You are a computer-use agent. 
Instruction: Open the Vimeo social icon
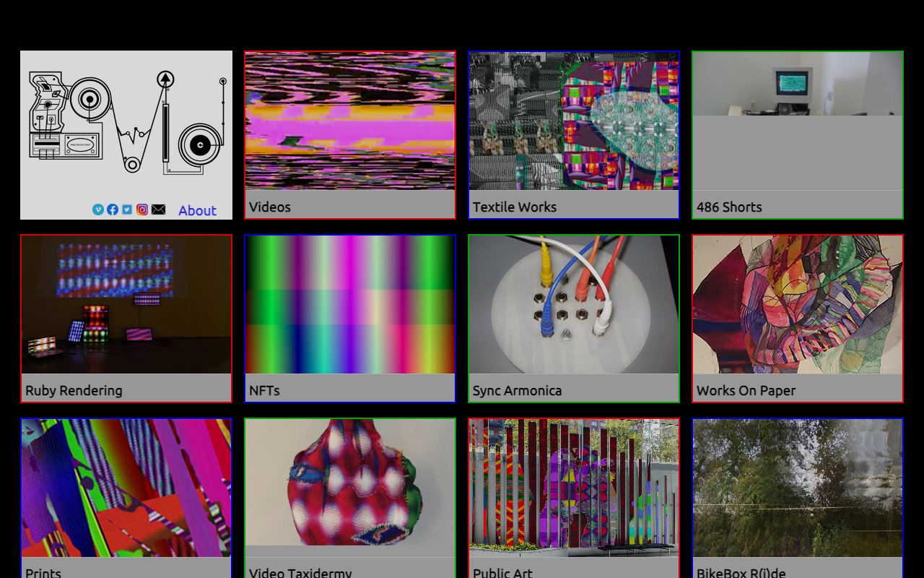tap(98, 210)
